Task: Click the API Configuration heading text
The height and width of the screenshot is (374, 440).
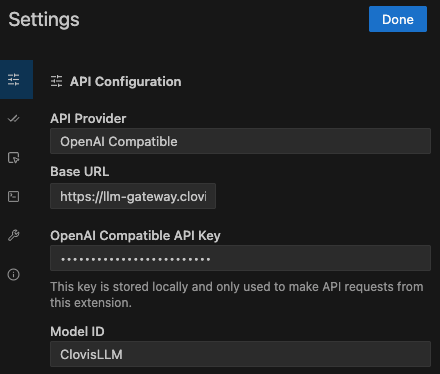Action: point(126,82)
